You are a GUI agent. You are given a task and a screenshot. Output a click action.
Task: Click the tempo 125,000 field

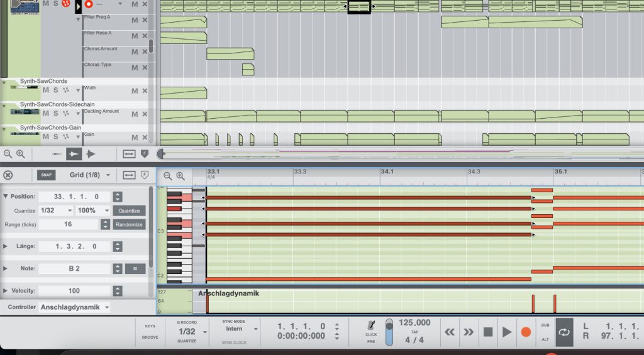(x=414, y=322)
